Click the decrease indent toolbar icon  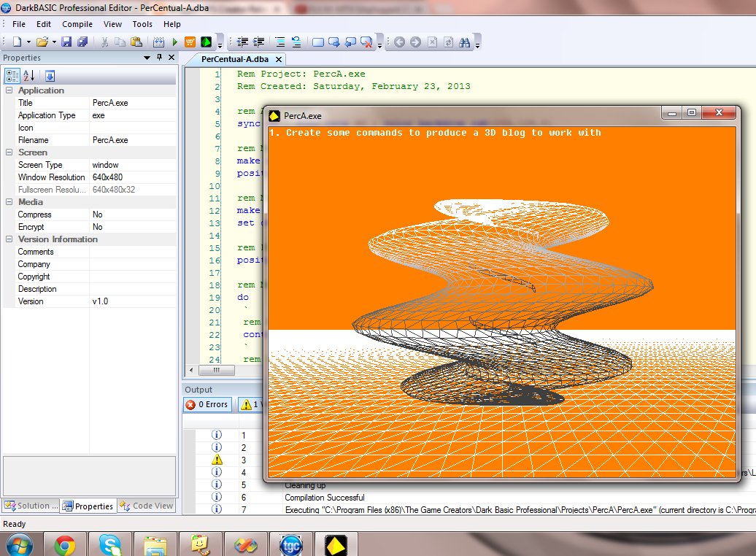click(x=242, y=42)
